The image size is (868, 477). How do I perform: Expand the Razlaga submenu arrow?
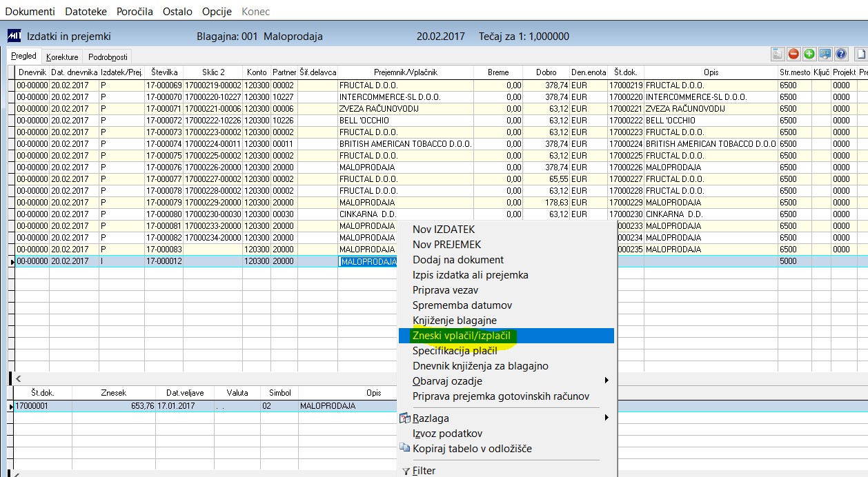606,418
